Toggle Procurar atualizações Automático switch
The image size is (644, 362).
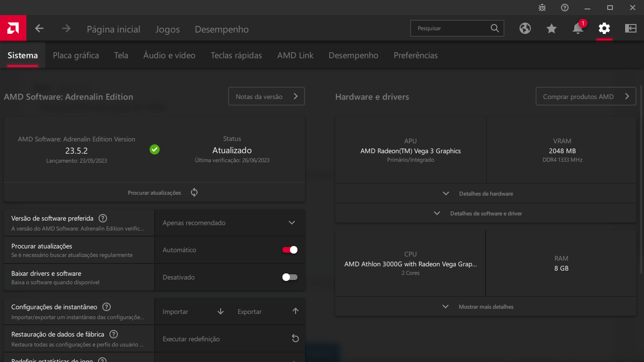[x=290, y=250]
